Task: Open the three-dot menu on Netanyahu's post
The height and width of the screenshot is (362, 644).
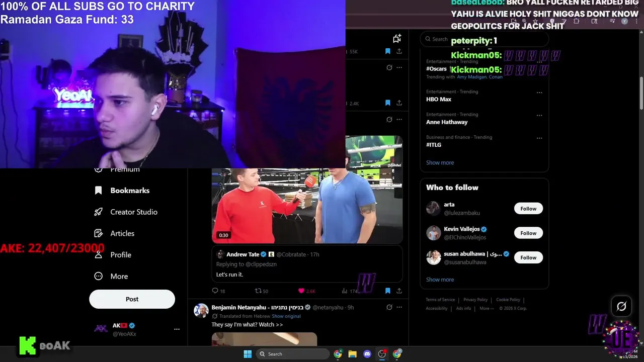Action: [x=399, y=307]
